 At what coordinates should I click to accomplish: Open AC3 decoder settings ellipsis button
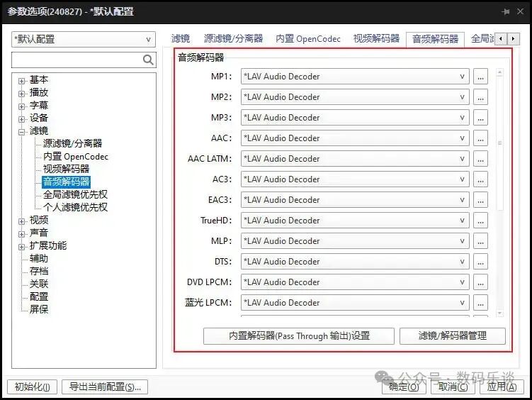[x=480, y=179]
